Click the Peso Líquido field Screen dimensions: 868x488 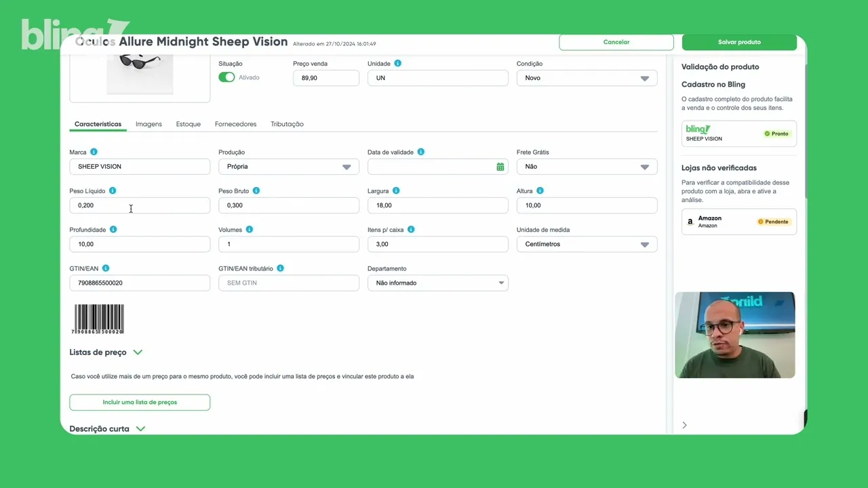pyautogui.click(x=140, y=205)
